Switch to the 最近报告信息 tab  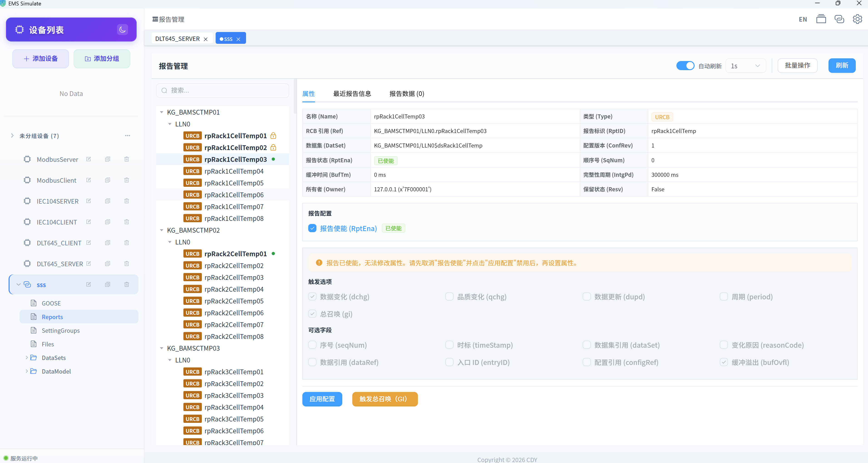352,93
